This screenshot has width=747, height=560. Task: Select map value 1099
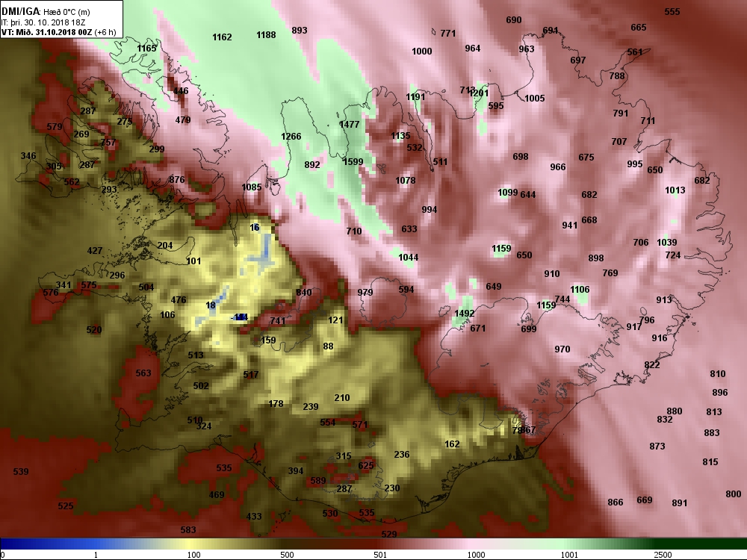(x=507, y=193)
